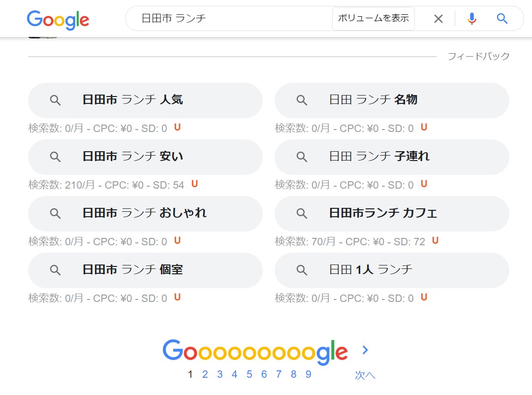Select related search 日田 ランチ 子連れ
Viewport: 532px width, 395px height.
tap(391, 157)
